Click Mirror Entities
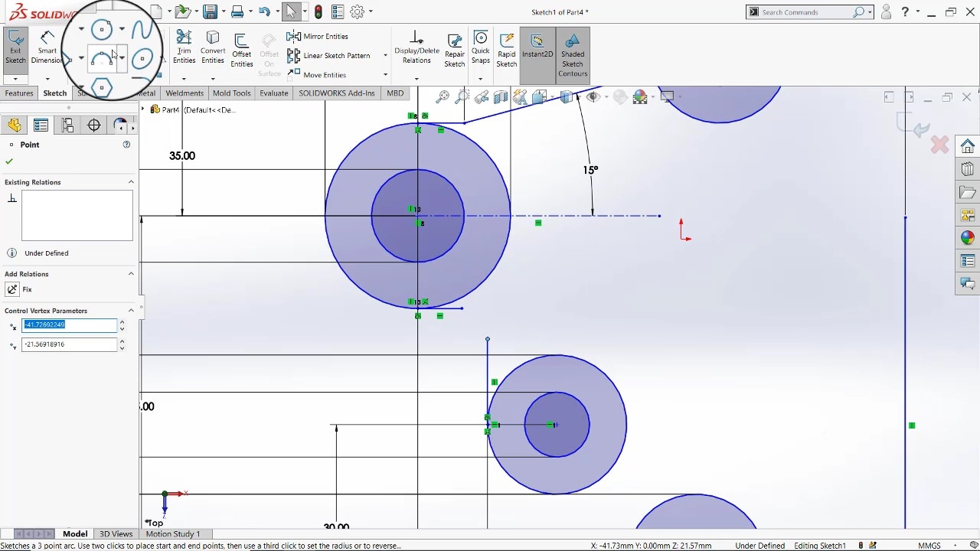 pyautogui.click(x=318, y=37)
